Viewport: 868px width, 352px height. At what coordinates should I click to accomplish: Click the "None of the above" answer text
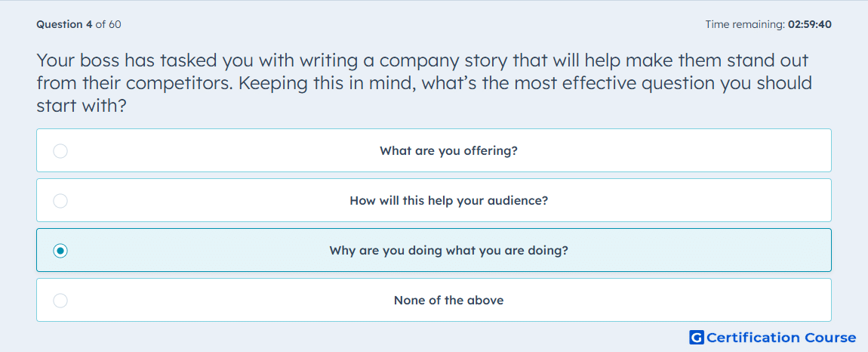(x=448, y=301)
